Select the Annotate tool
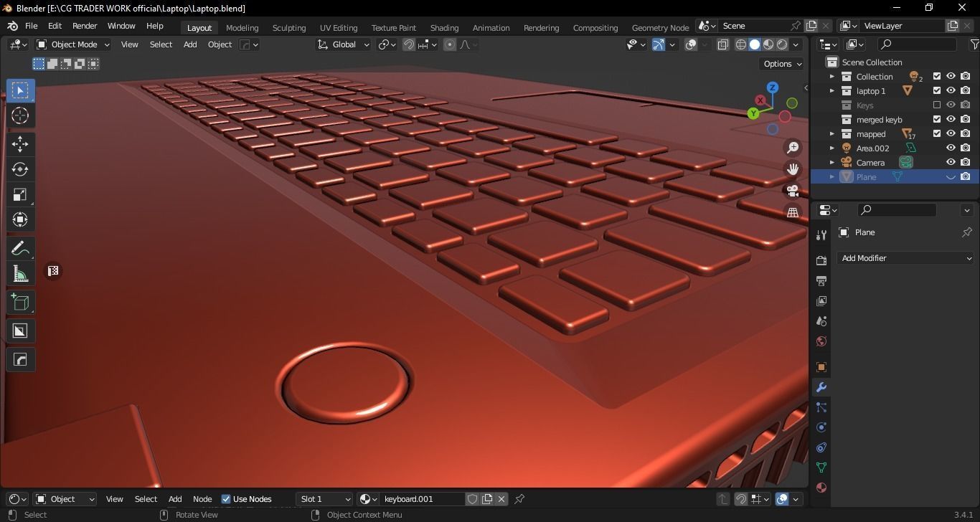Viewport: 980px width, 522px height. click(x=20, y=248)
